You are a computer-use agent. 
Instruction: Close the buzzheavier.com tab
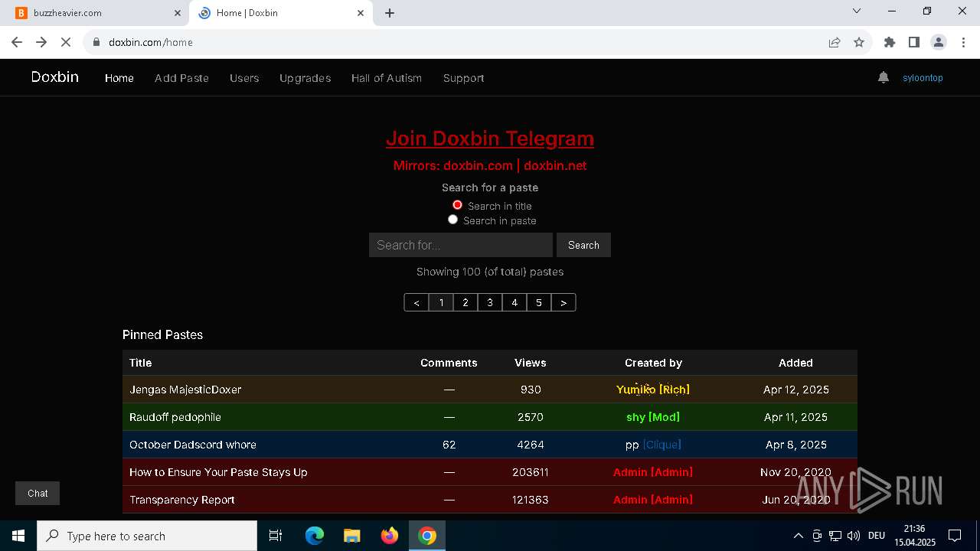click(x=178, y=13)
